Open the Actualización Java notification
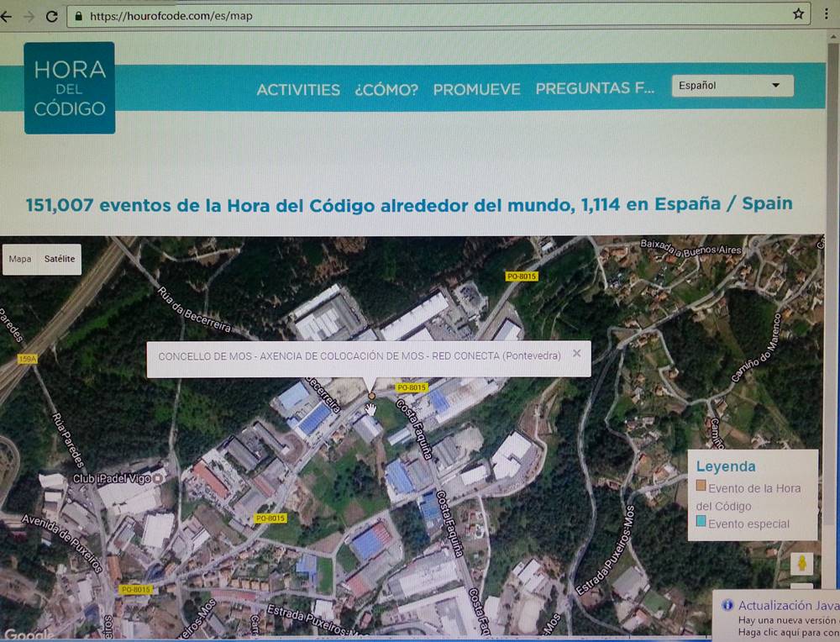This screenshot has width=840, height=642. click(x=776, y=615)
